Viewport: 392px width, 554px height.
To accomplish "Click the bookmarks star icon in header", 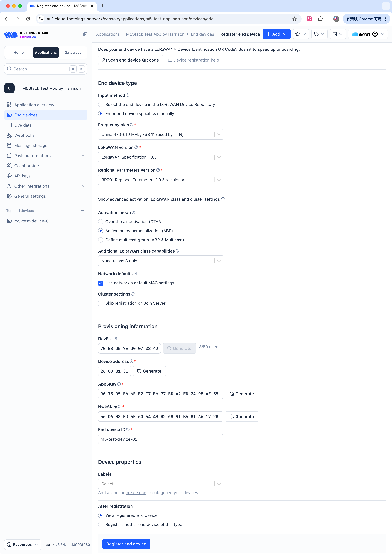I will pos(298,34).
